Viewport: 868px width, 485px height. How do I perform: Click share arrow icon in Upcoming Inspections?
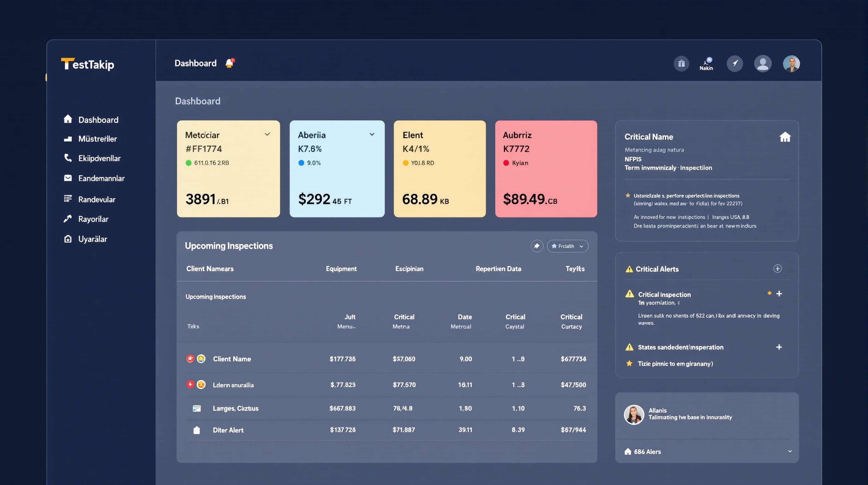(x=537, y=246)
